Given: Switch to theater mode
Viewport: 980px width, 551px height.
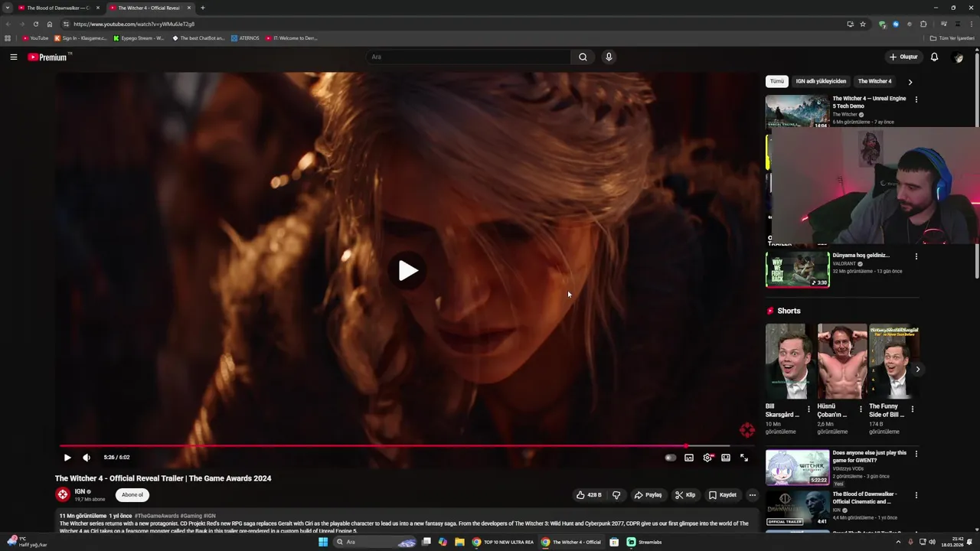Looking at the screenshot, I should point(726,458).
